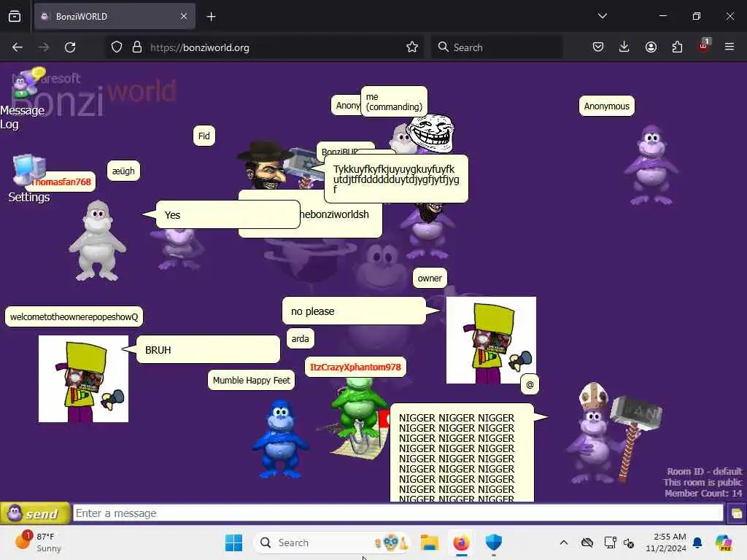
Task: Click the yellow box-head character saying BRUH
Action: 83,378
